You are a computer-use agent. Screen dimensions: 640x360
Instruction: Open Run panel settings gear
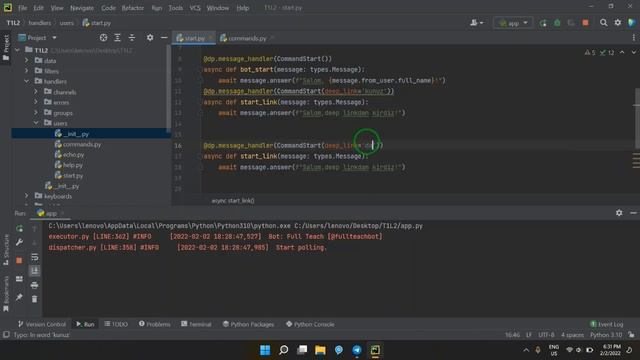tap(619, 213)
